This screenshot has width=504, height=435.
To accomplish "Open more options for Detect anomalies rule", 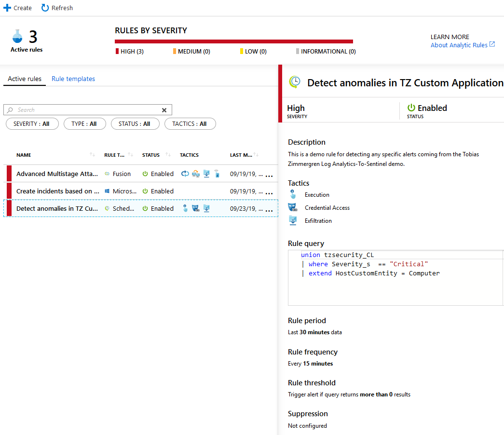I will point(269,209).
